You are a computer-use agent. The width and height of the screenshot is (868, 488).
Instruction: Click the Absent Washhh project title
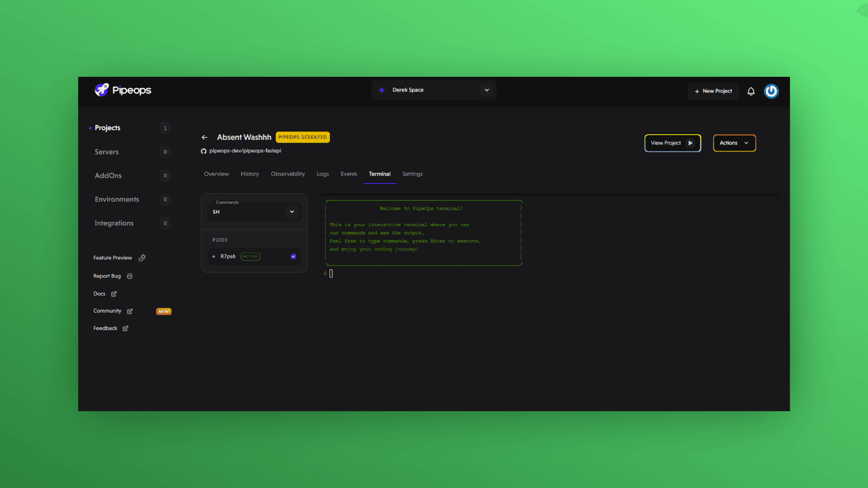pos(244,137)
